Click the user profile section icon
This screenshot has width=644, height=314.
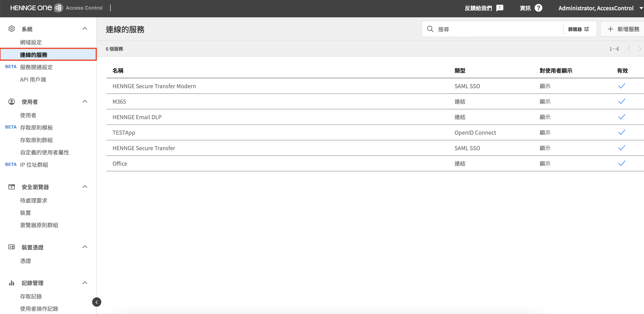[12, 102]
